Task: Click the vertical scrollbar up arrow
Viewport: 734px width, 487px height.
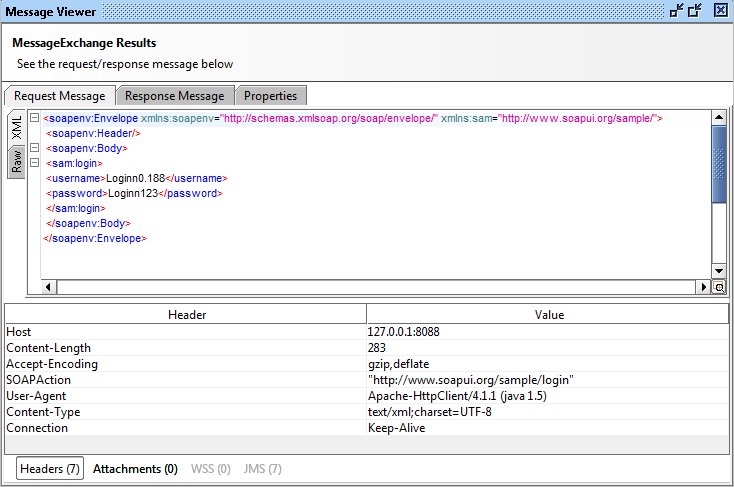Action: (x=719, y=118)
